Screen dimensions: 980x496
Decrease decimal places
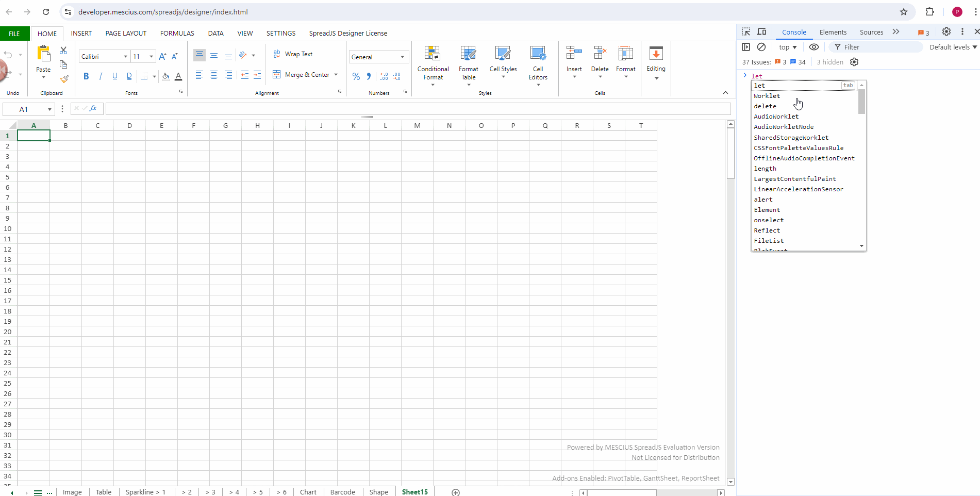click(396, 76)
